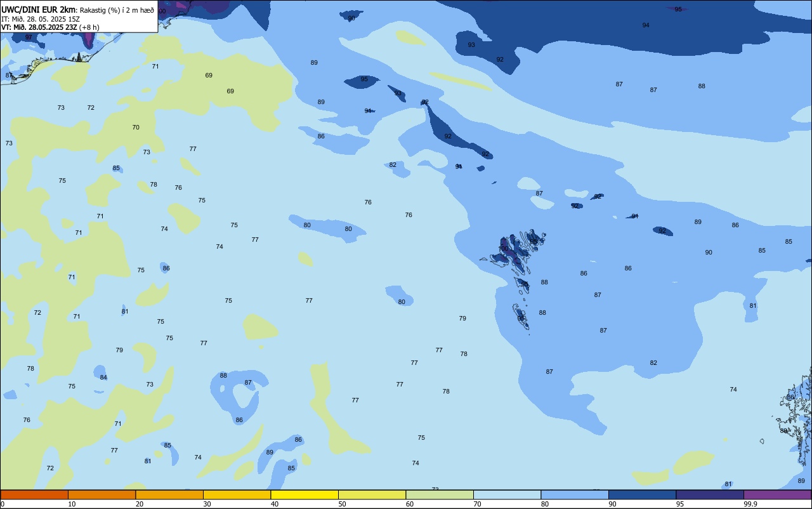Viewport: 812px width, 509px height.
Task: Select the 90–95 dark blue legend swatch
Action: click(642, 494)
